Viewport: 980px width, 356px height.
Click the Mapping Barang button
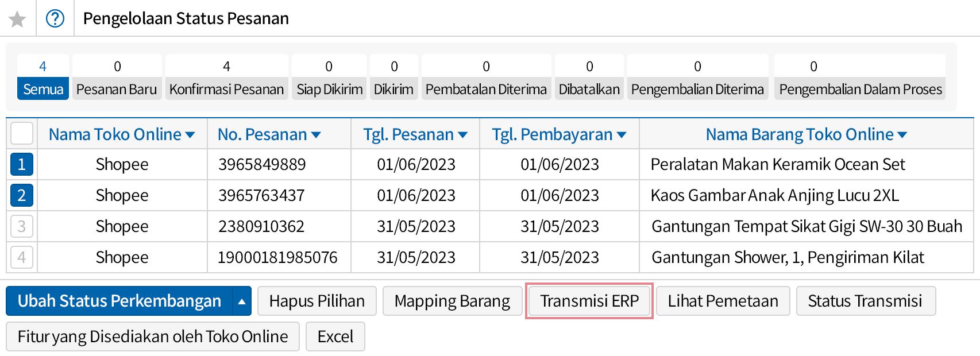pyautogui.click(x=452, y=301)
